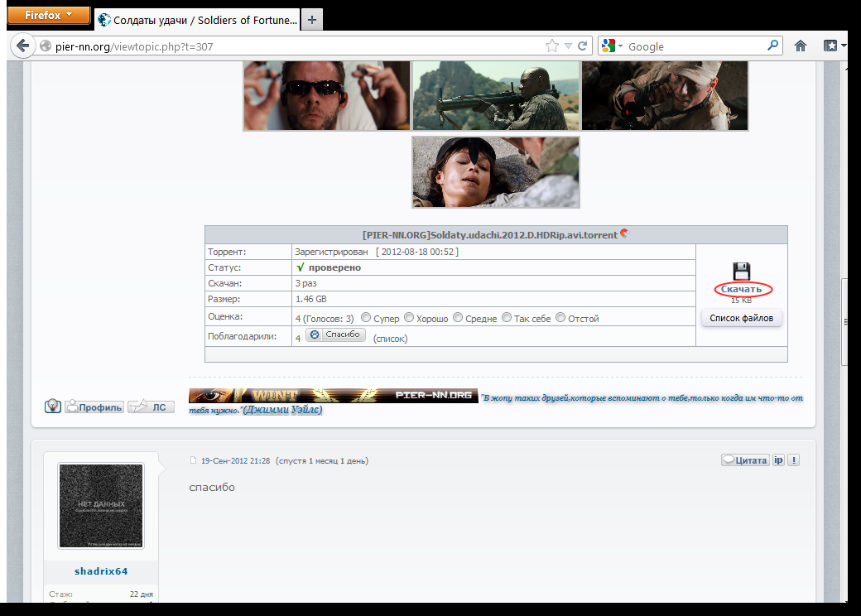Screen dimensions: 861x616
Task: Send a private message via ЛС button
Action: (x=151, y=407)
